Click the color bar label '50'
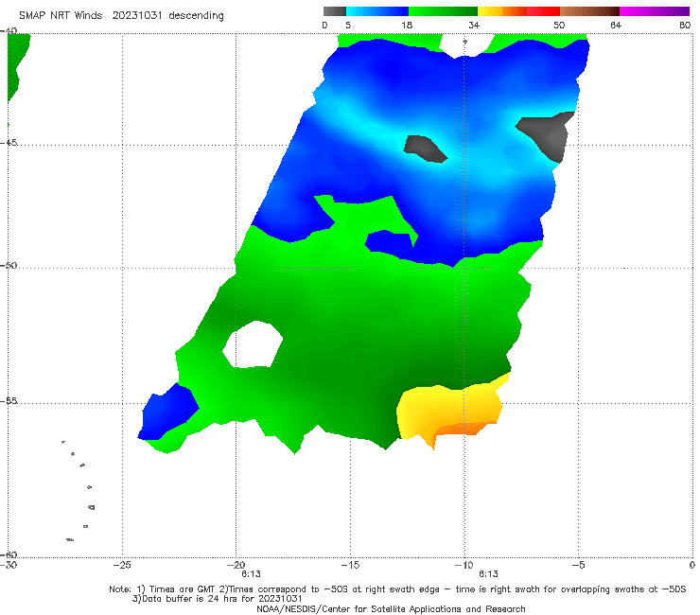This screenshot has height=615, width=700. click(559, 26)
